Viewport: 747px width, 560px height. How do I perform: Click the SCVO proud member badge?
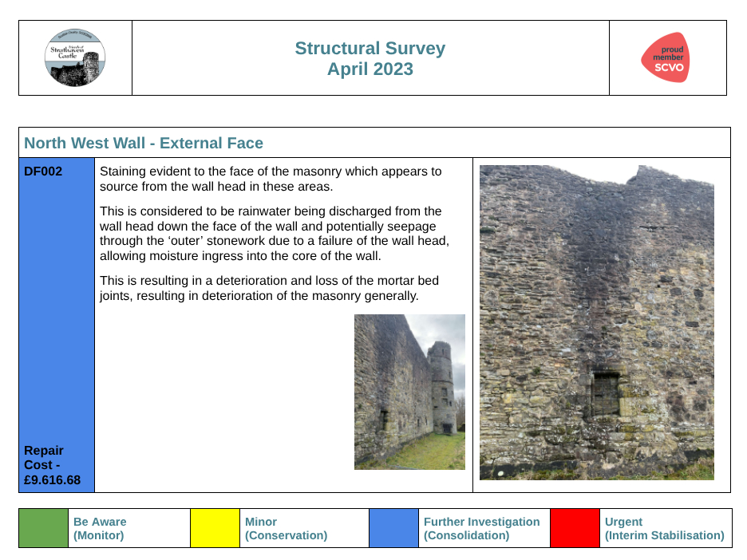(666, 58)
